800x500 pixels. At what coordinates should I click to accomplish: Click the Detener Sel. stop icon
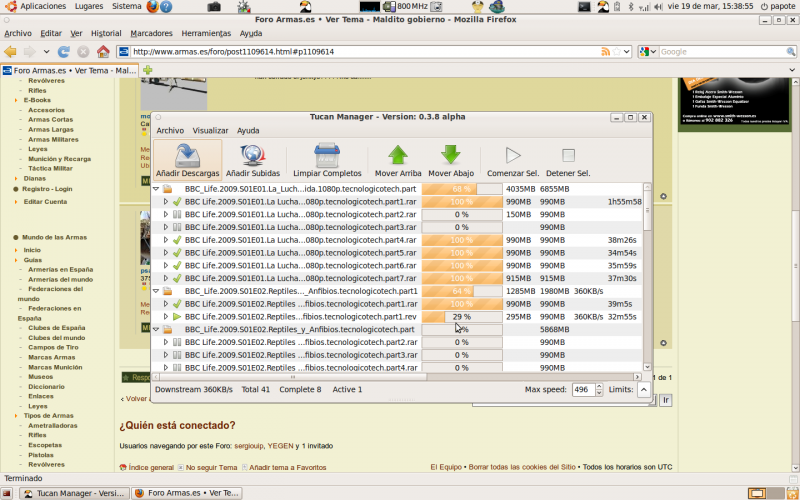(568, 155)
